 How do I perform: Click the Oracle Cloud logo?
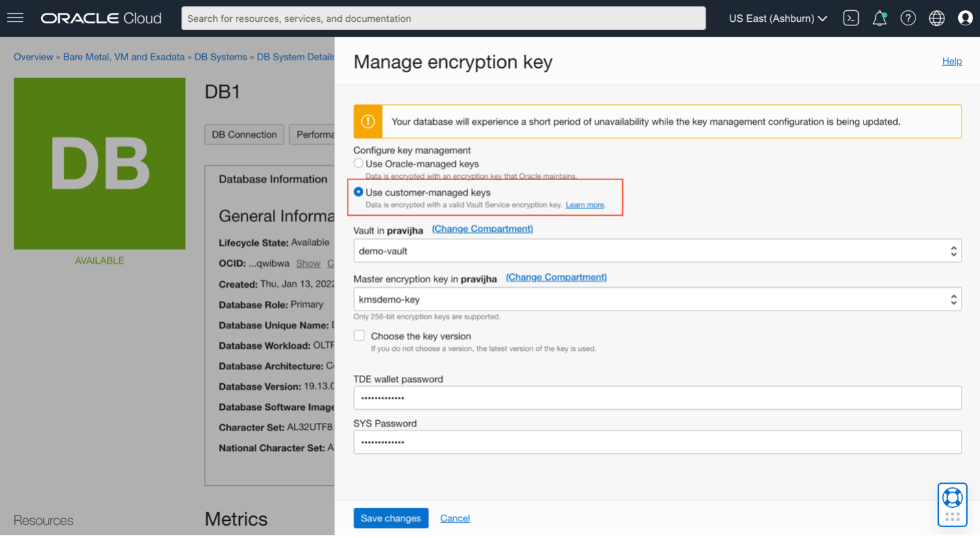click(x=100, y=18)
